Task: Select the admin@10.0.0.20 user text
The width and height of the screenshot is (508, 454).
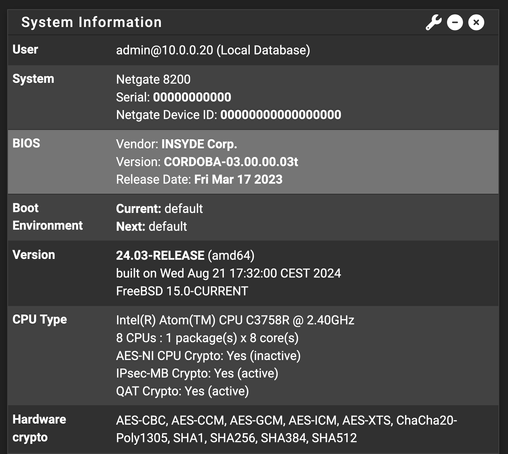Action: [164, 50]
